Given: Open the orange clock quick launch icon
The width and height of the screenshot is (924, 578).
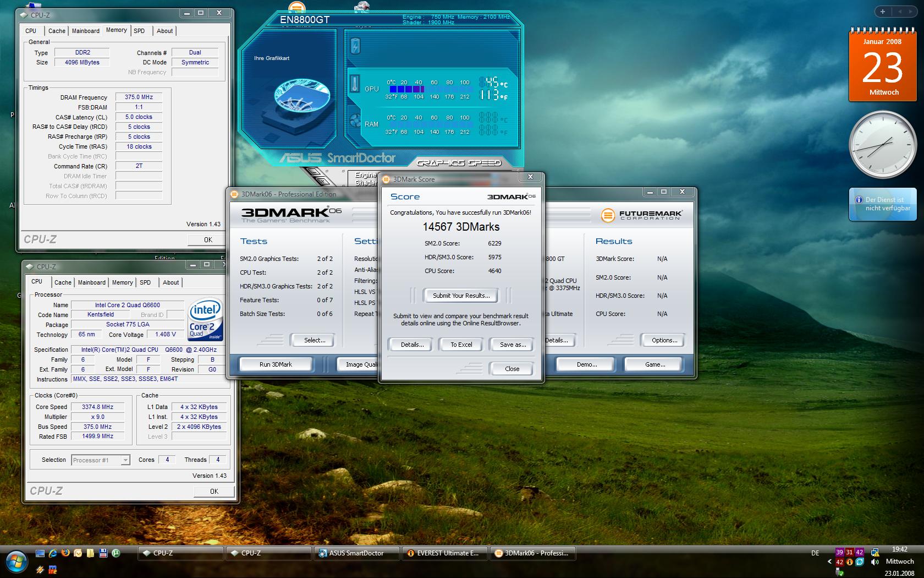Looking at the screenshot, I should 78,553.
